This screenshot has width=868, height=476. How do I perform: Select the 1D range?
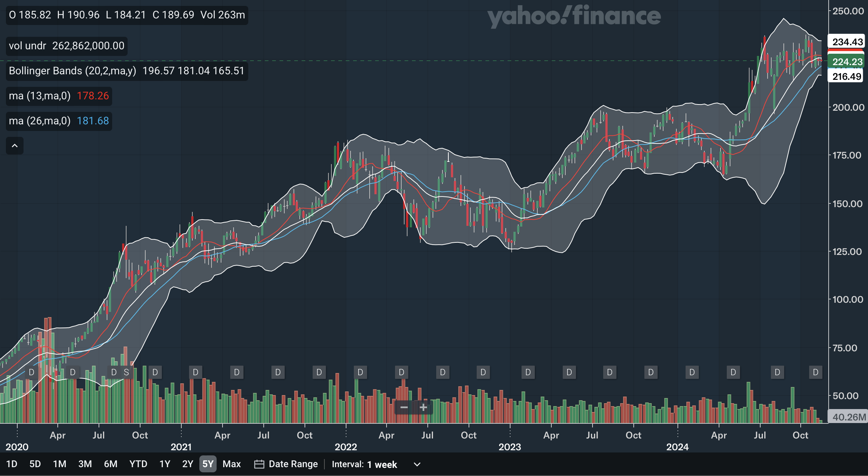click(12, 464)
